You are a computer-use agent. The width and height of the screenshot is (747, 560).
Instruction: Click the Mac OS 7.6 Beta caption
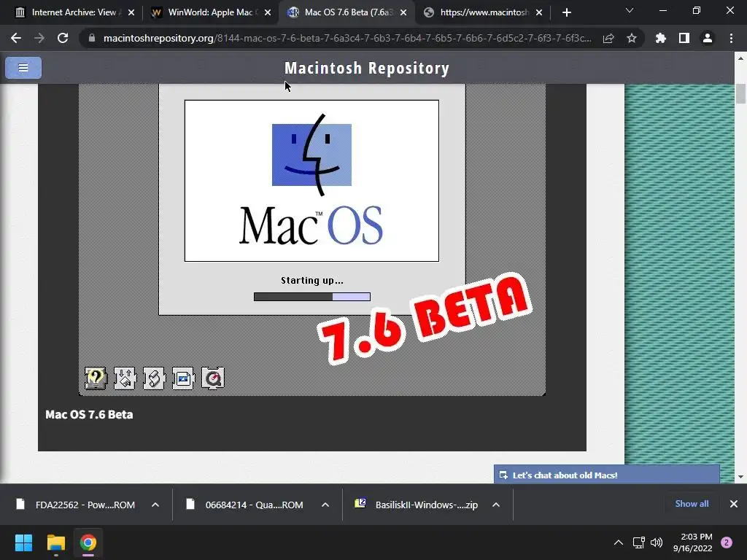pos(89,414)
